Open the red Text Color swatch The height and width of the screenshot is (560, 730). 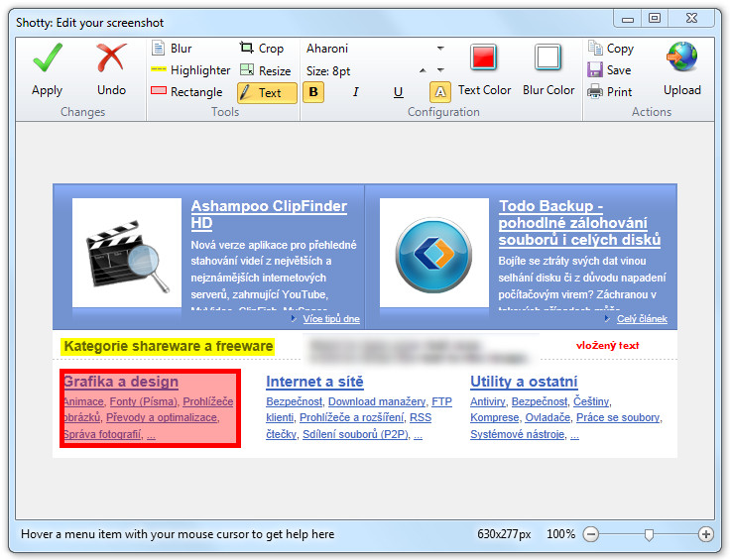coord(483,57)
